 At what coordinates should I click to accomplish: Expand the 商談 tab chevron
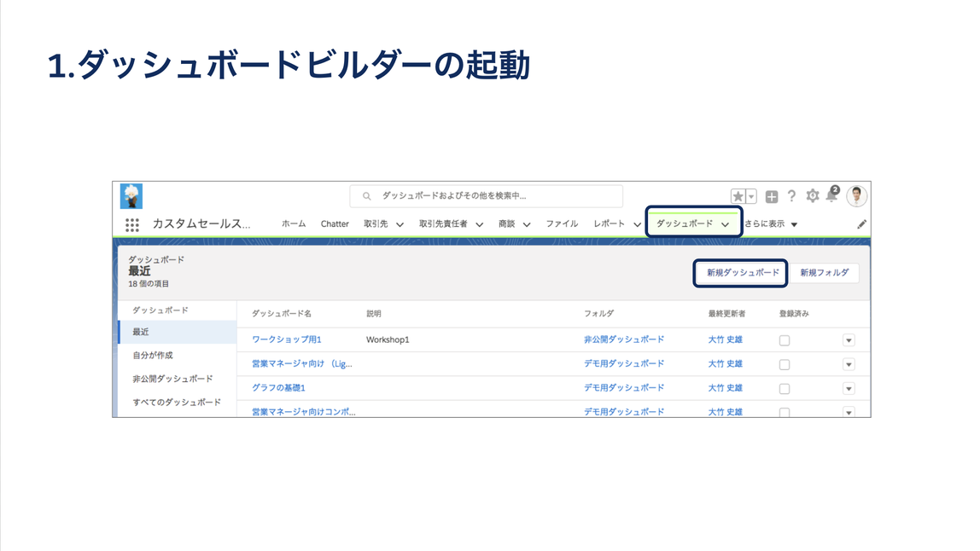[x=527, y=224]
